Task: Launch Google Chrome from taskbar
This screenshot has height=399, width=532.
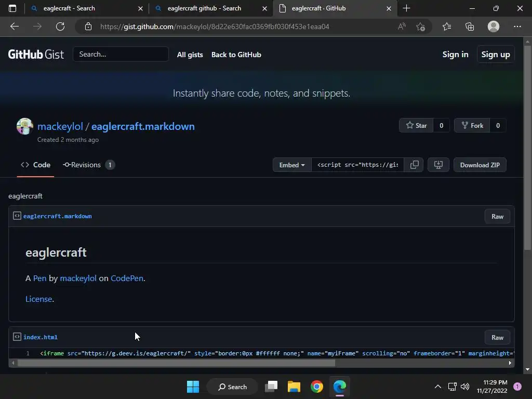Action: coord(316,387)
